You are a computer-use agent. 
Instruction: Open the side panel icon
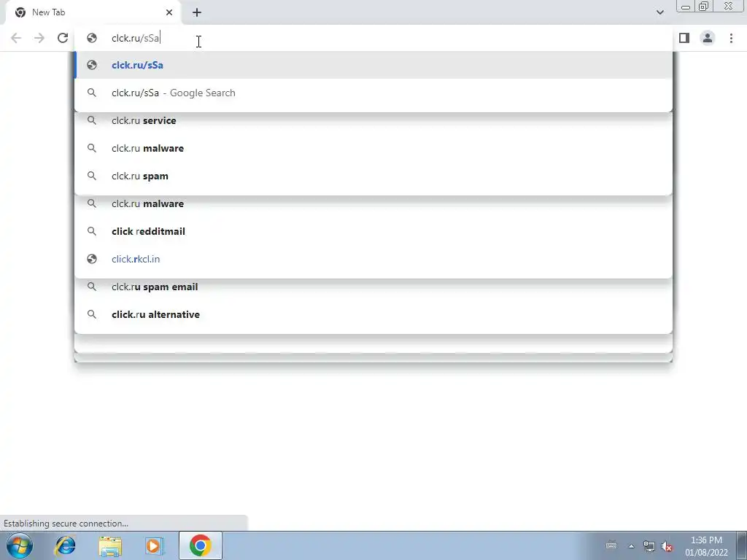(x=684, y=38)
